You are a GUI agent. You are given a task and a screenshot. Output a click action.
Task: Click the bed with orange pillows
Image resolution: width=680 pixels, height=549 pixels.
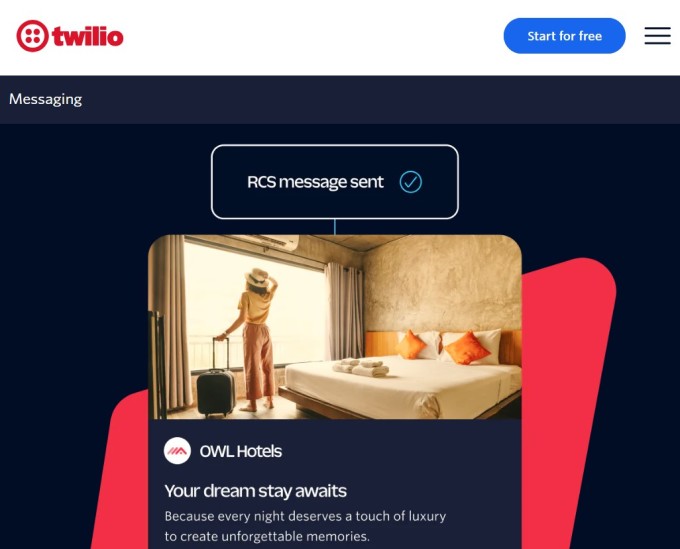tap(401, 375)
